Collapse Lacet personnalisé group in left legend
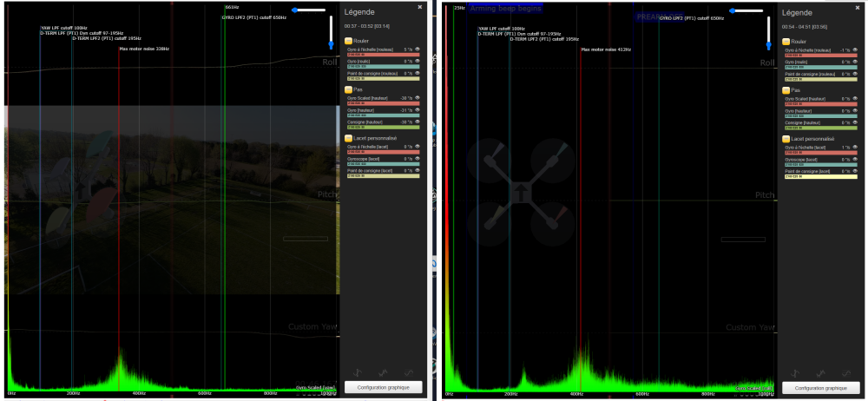 (x=349, y=138)
